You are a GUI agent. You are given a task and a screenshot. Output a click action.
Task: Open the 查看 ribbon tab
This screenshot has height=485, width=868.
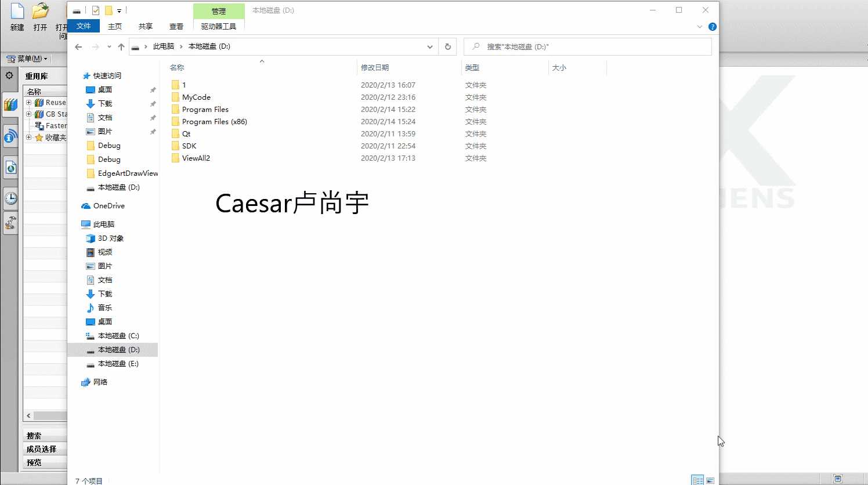[x=176, y=26]
